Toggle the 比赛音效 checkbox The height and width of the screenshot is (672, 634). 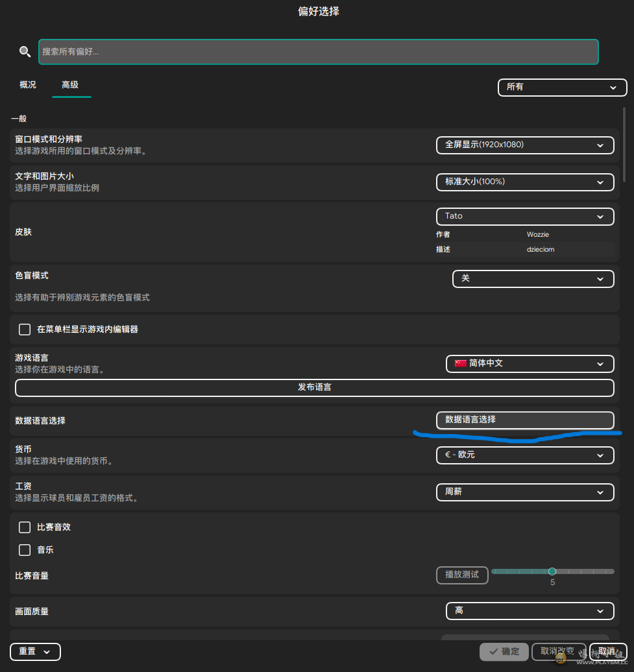[25, 527]
